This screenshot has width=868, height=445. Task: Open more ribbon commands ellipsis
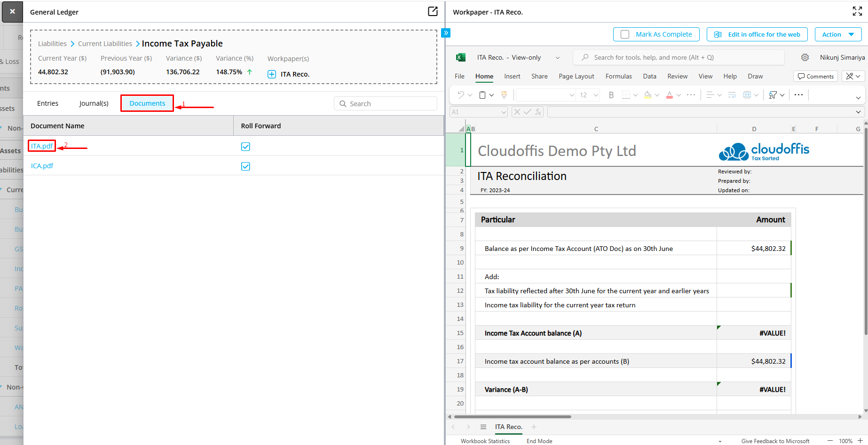tap(798, 95)
